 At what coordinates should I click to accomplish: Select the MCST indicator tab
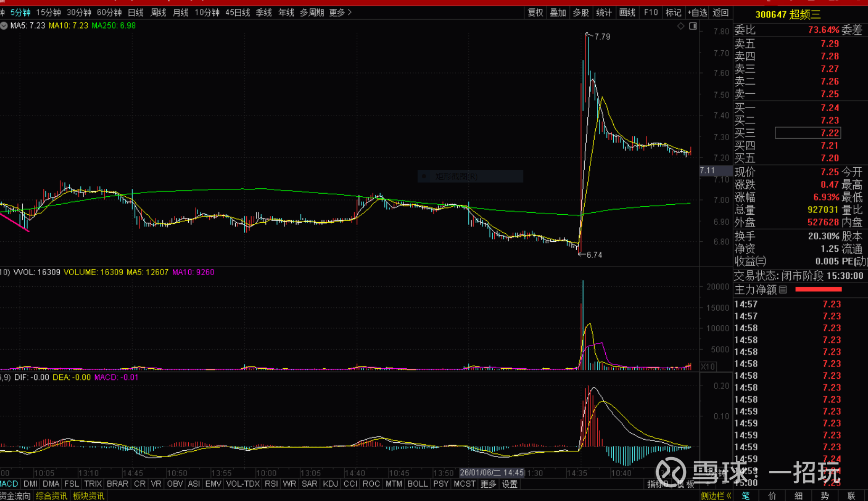pos(465,484)
